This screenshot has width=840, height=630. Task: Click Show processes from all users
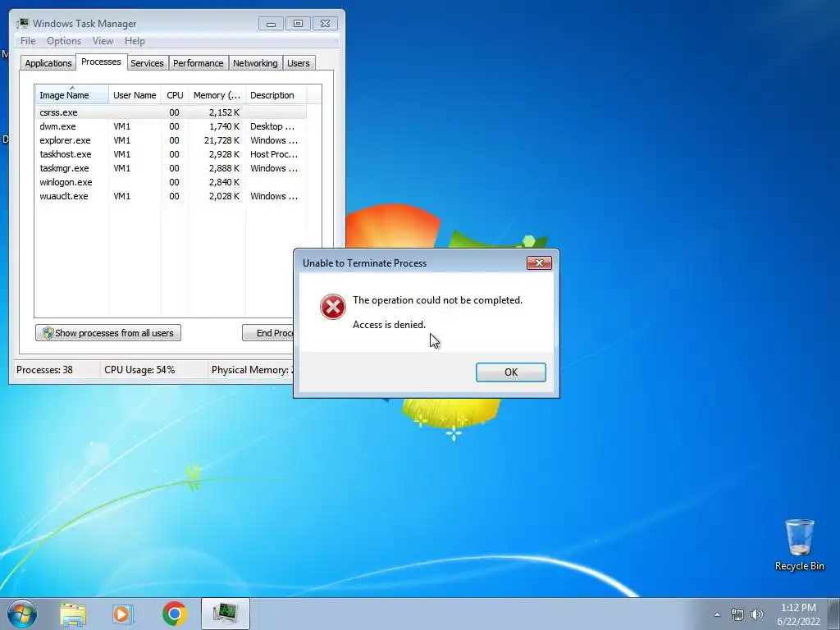tap(108, 333)
